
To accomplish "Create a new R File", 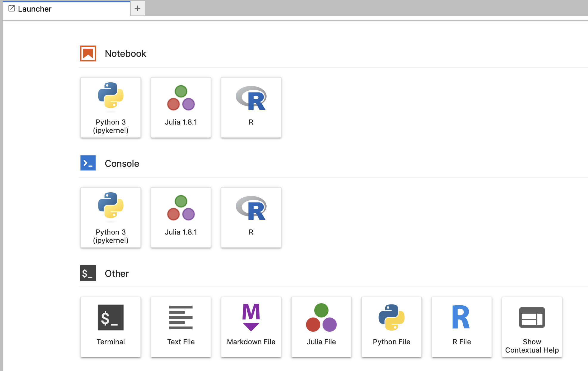I will click(462, 327).
